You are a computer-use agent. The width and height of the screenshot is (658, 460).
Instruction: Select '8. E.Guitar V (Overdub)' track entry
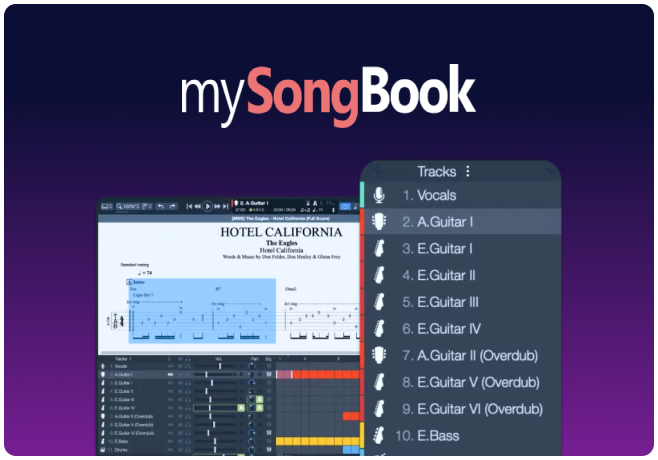470,382
